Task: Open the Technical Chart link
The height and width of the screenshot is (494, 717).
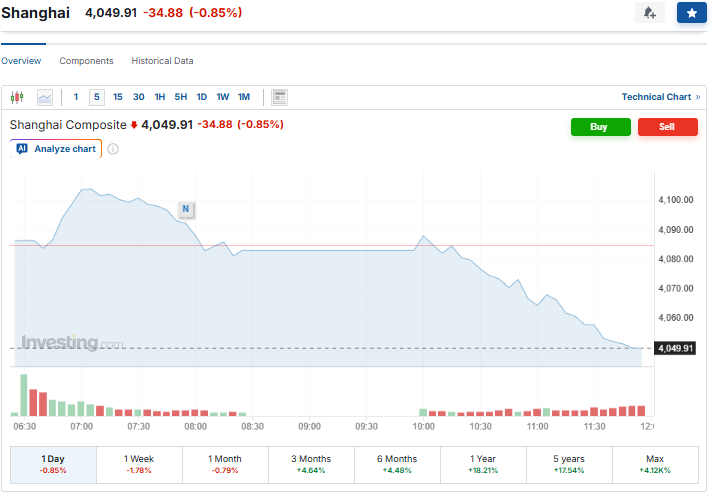Action: pyautogui.click(x=661, y=97)
